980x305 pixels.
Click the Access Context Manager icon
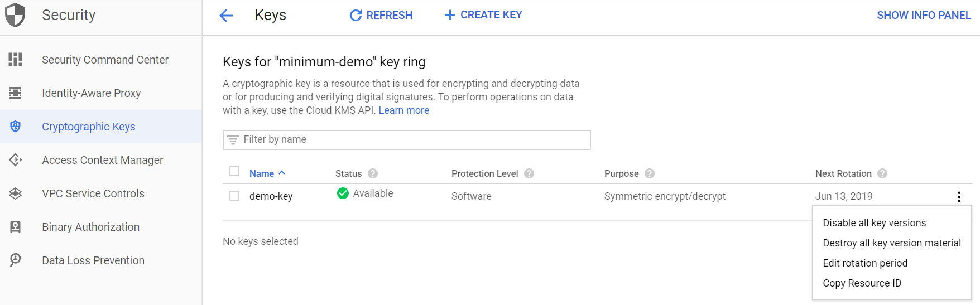(x=16, y=160)
